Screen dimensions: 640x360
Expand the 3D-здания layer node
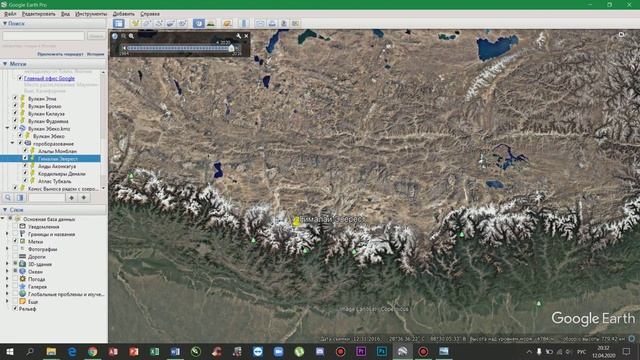point(7,264)
